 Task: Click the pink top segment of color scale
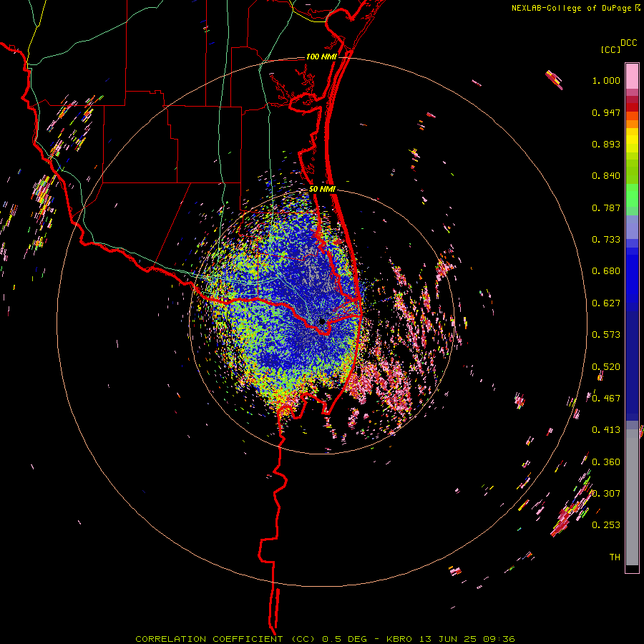coord(632,76)
